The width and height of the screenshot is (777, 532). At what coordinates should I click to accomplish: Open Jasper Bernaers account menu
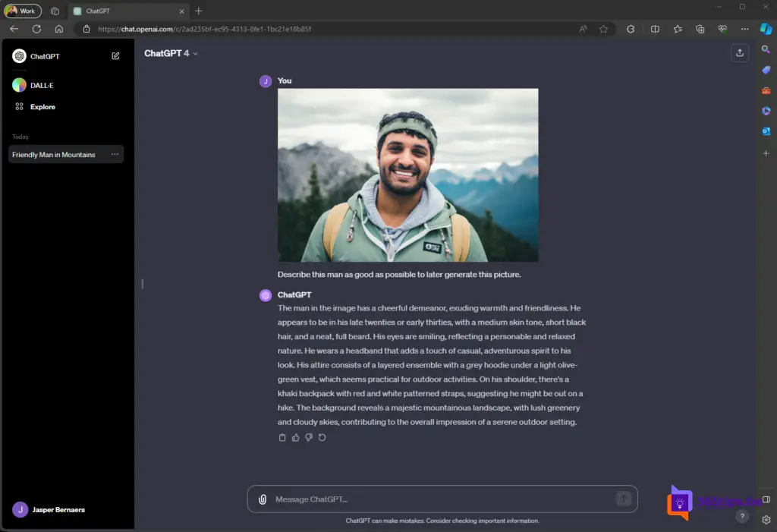click(x=58, y=510)
